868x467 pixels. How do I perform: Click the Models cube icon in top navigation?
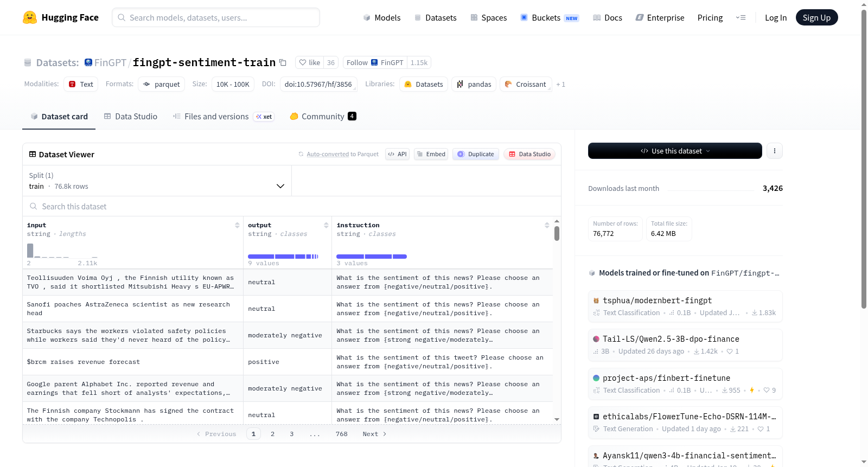[x=367, y=18]
